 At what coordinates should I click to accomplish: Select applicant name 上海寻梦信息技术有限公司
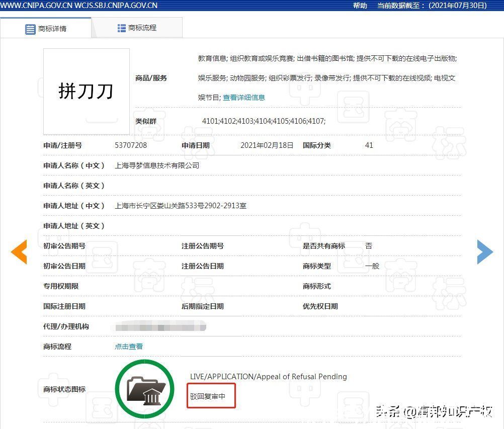click(157, 165)
